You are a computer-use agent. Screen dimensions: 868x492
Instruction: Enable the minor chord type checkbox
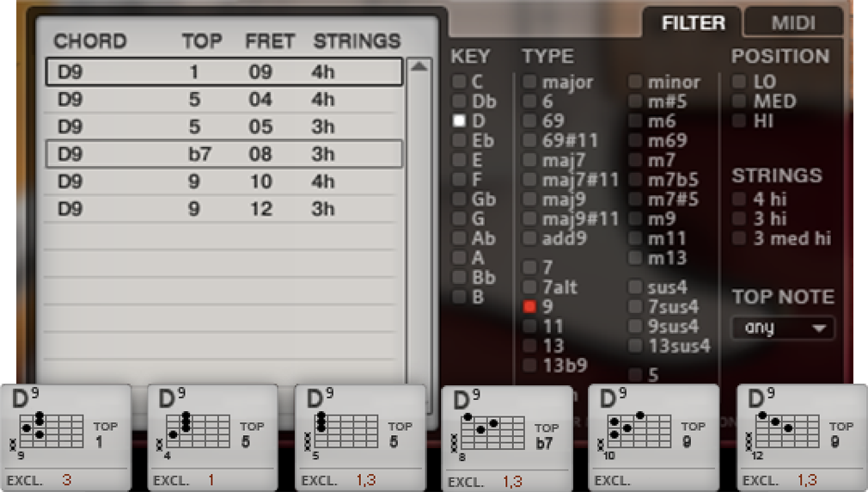point(636,83)
